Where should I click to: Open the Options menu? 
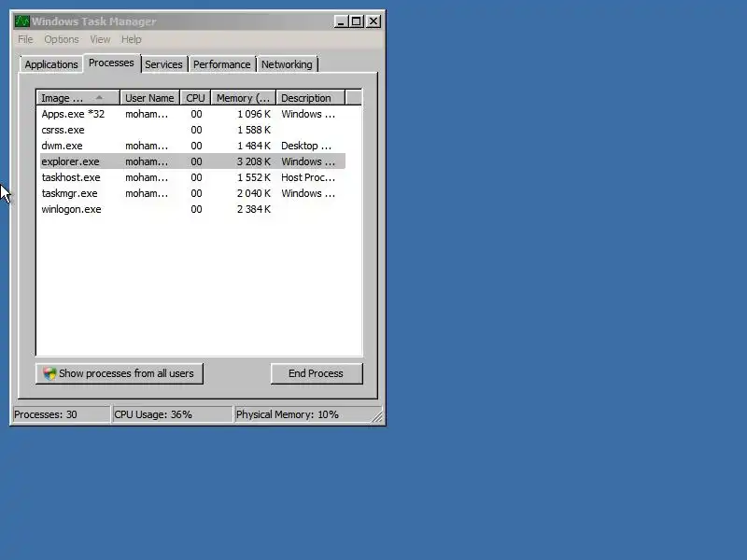pos(62,39)
